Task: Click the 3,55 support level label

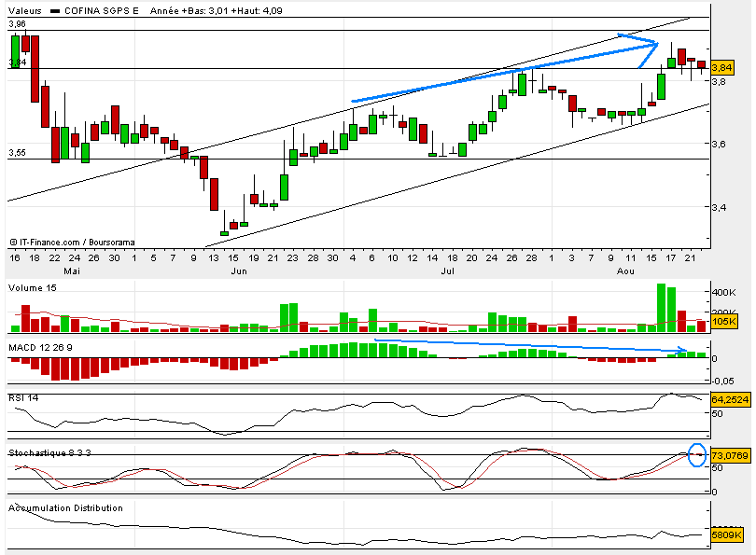Action: [17, 153]
